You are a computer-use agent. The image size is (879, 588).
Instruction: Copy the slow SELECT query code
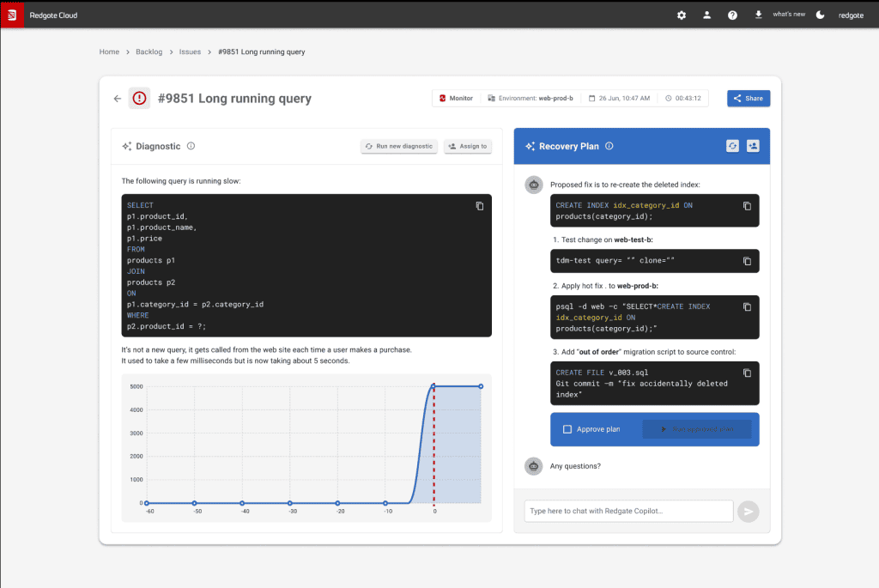tap(479, 206)
